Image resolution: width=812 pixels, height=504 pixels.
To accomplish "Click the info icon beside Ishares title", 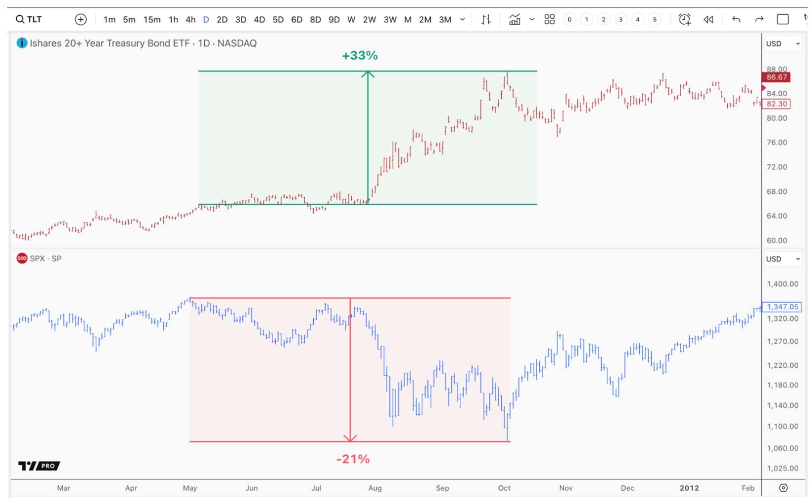I will [22, 43].
